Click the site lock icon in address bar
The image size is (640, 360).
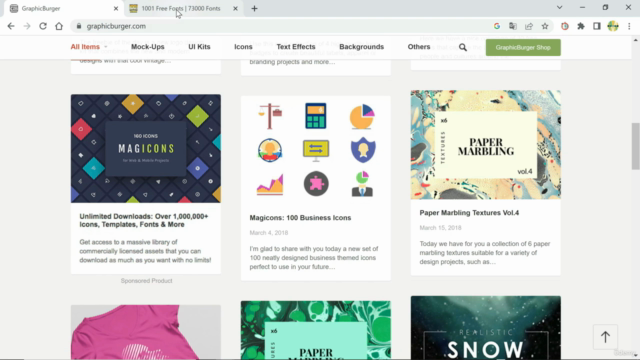click(79, 26)
